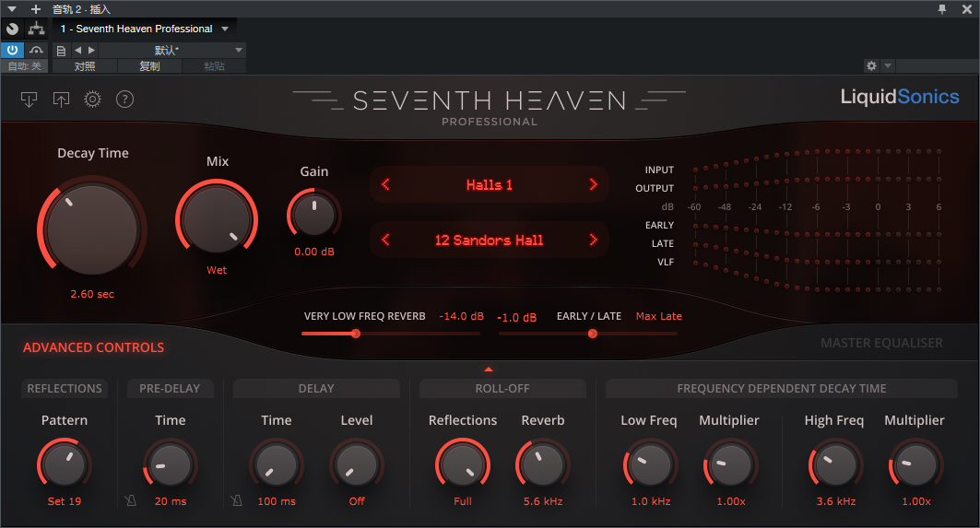Switch to the Master Equaliser tab

881,343
